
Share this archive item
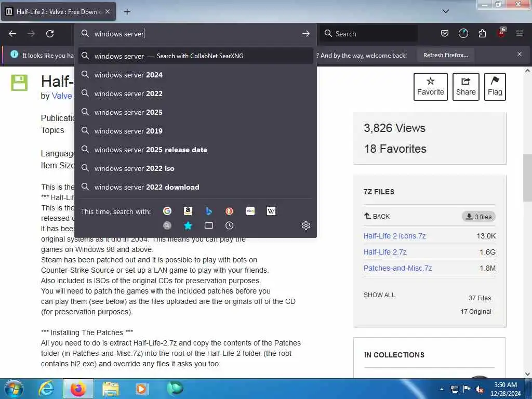click(466, 87)
